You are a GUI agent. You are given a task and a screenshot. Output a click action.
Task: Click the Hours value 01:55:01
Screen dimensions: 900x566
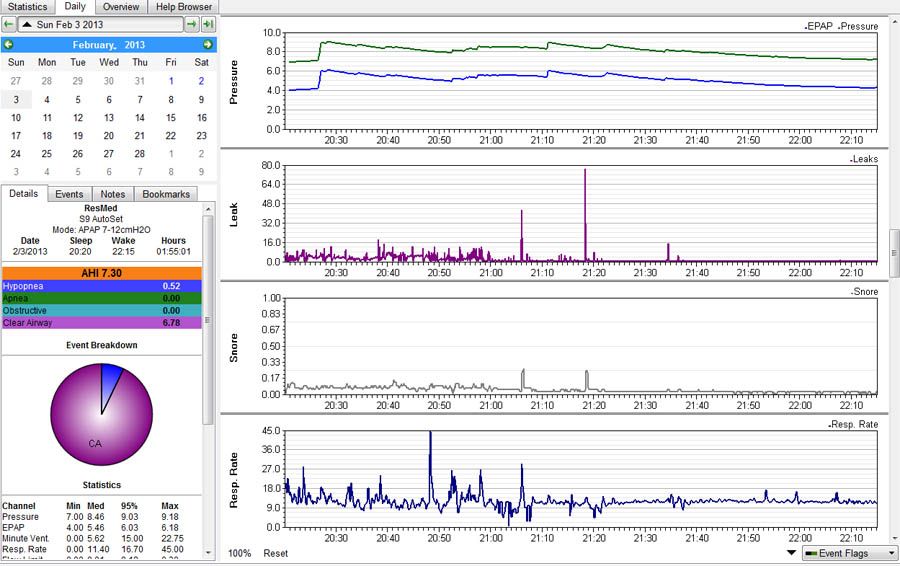tap(173, 251)
